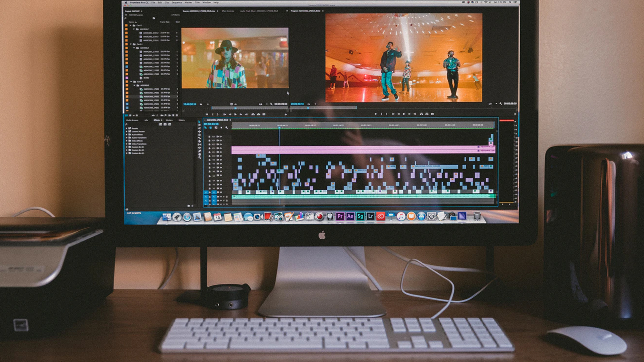
Task: Select the Pen tool in tools panel
Action: [200, 151]
